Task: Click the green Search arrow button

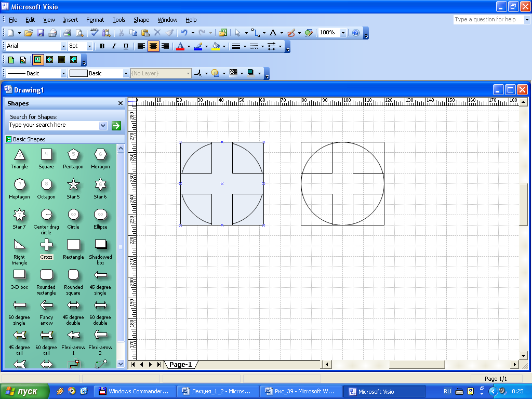Action: (116, 126)
